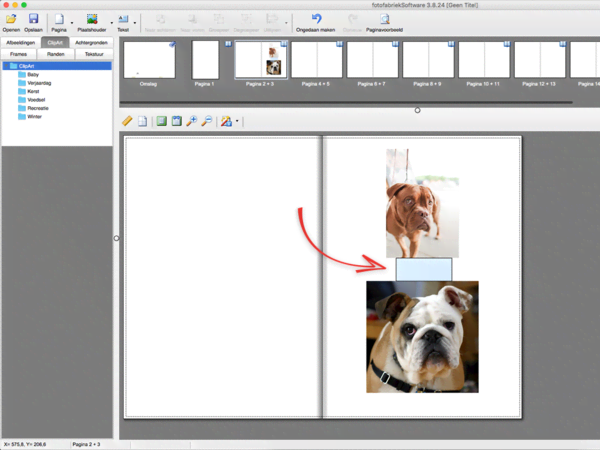Switch to the Achtergronden tab
600x450 pixels.
pyautogui.click(x=92, y=43)
